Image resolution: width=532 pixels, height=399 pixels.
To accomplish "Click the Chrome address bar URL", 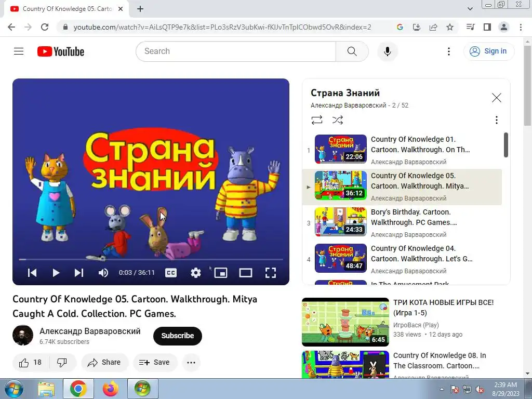I will click(x=222, y=27).
